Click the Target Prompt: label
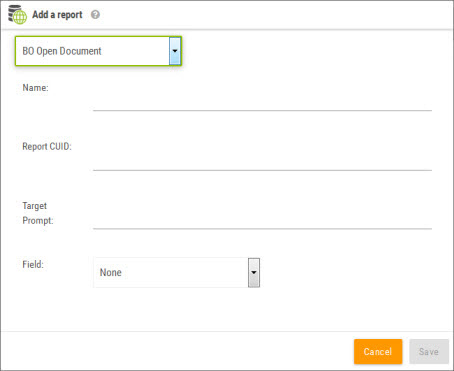The width and height of the screenshot is (454, 371). click(x=38, y=213)
